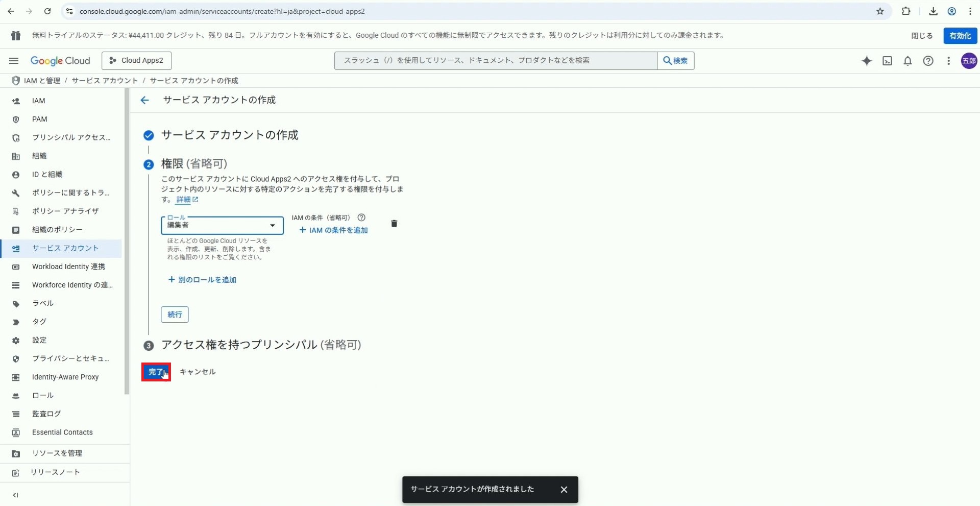This screenshot has height=506, width=980.
Task: Open the notifications bell
Action: [x=908, y=61]
